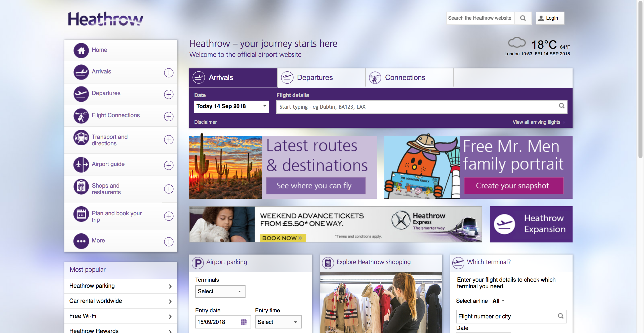The height and width of the screenshot is (333, 644).
Task: Click the search magnifier button in header
Action: coord(523,18)
